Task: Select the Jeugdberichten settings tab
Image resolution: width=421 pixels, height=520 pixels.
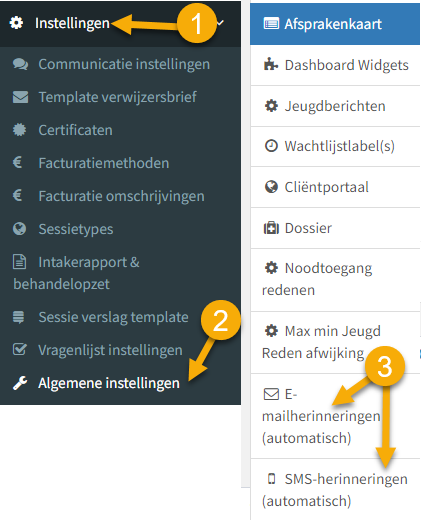Action: [x=335, y=106]
